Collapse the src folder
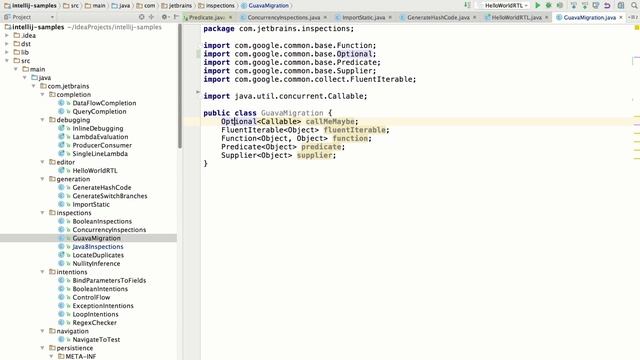The height and width of the screenshot is (360, 640). tap(7, 61)
